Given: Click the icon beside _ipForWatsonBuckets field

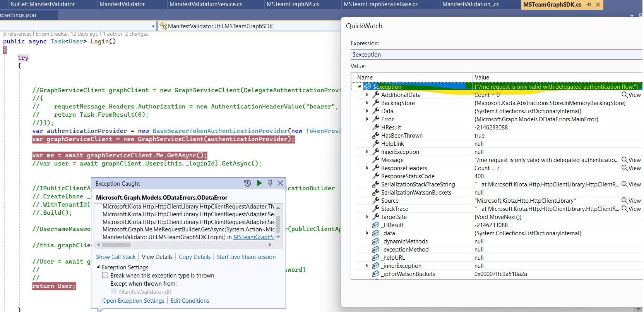Looking at the screenshot, I should coord(376,274).
